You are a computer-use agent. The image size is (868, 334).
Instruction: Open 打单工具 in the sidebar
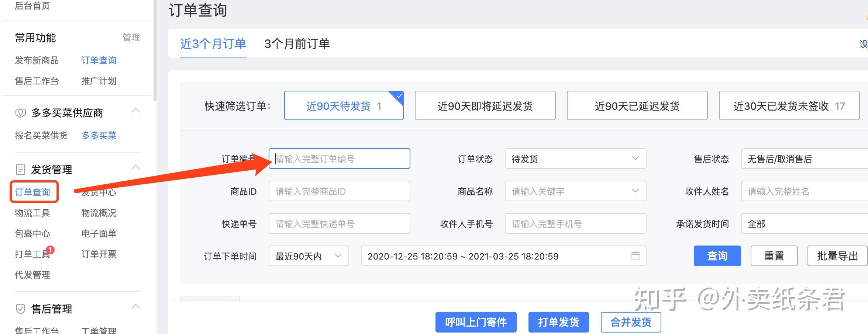(x=32, y=254)
